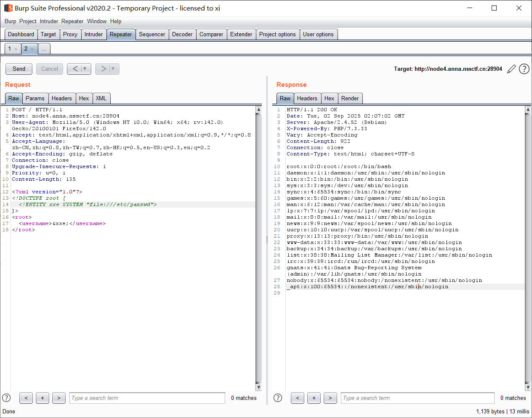The height and width of the screenshot is (418, 532).
Task: Open the Help menu
Action: click(116, 21)
